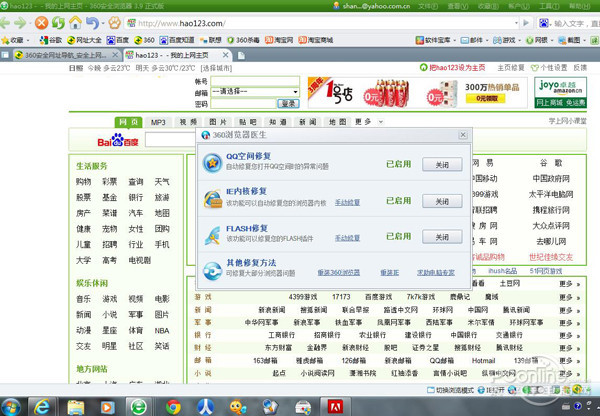Switch to 360安全网址导航 tab

[65, 55]
